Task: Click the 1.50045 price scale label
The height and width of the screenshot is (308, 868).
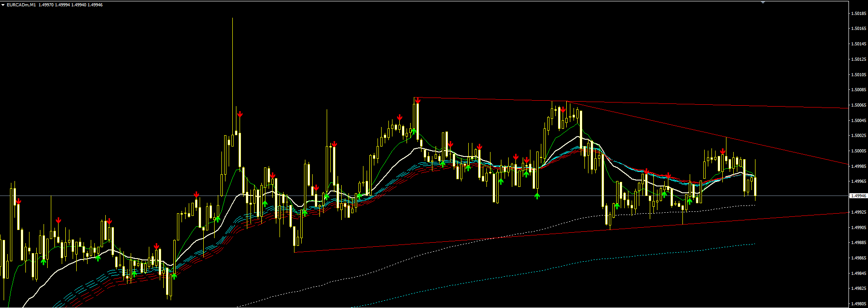Action: 859,121
